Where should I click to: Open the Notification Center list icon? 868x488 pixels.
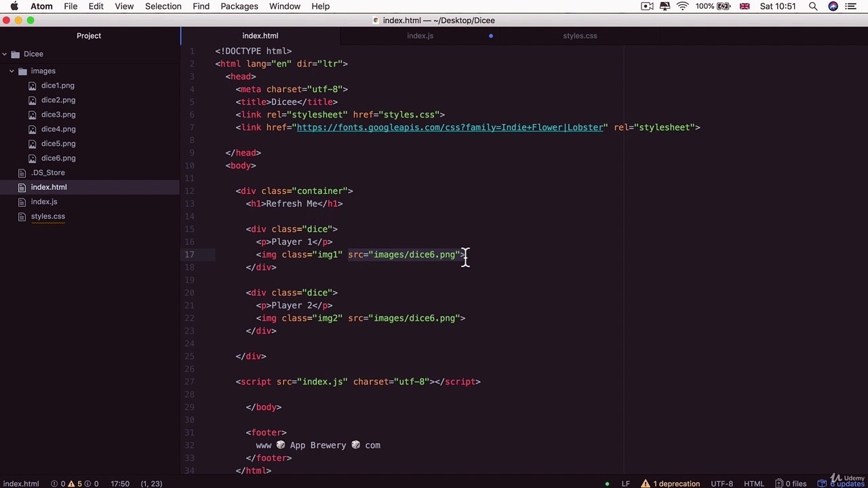click(x=851, y=6)
